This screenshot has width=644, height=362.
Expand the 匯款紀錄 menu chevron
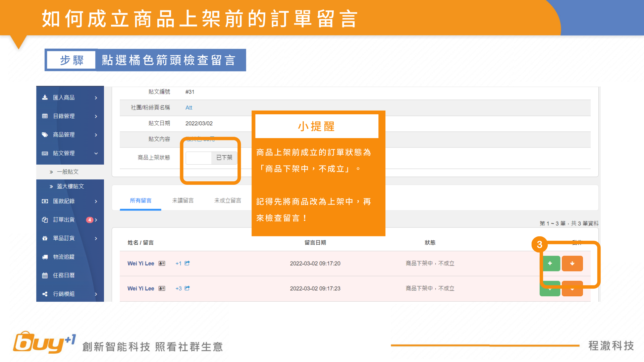point(96,201)
